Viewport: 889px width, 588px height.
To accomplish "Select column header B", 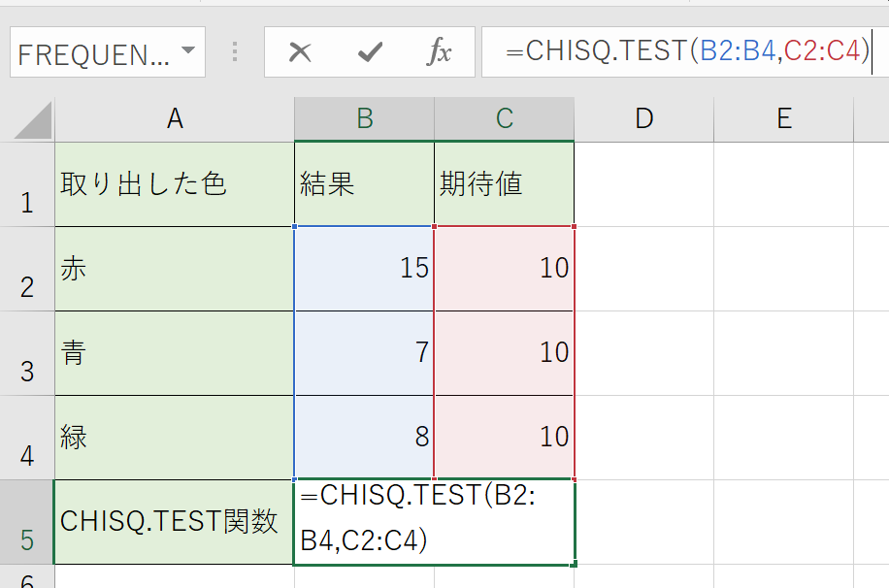I will 363,116.
